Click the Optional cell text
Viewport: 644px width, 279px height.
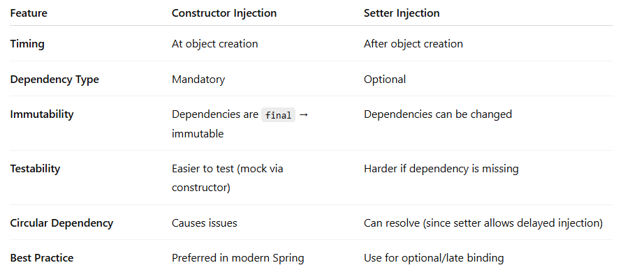385,80
